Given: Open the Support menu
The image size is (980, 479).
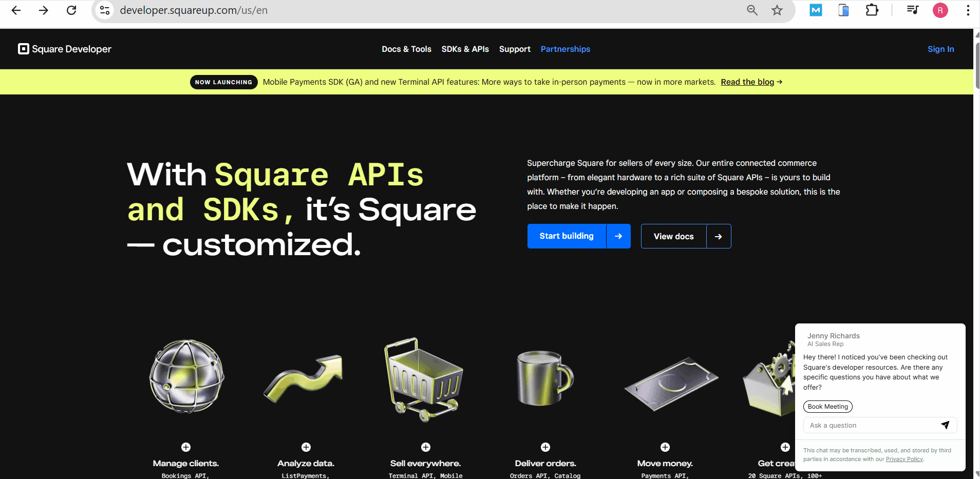Looking at the screenshot, I should click(x=515, y=49).
